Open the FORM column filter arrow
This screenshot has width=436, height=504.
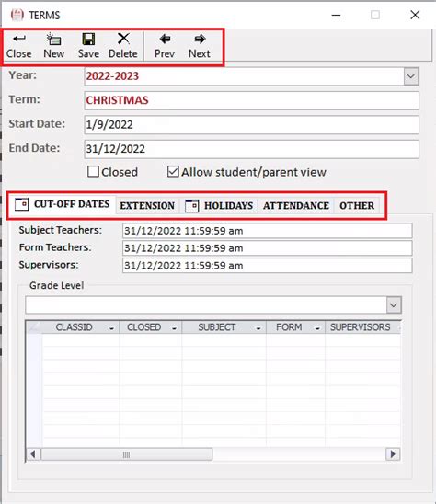(317, 328)
